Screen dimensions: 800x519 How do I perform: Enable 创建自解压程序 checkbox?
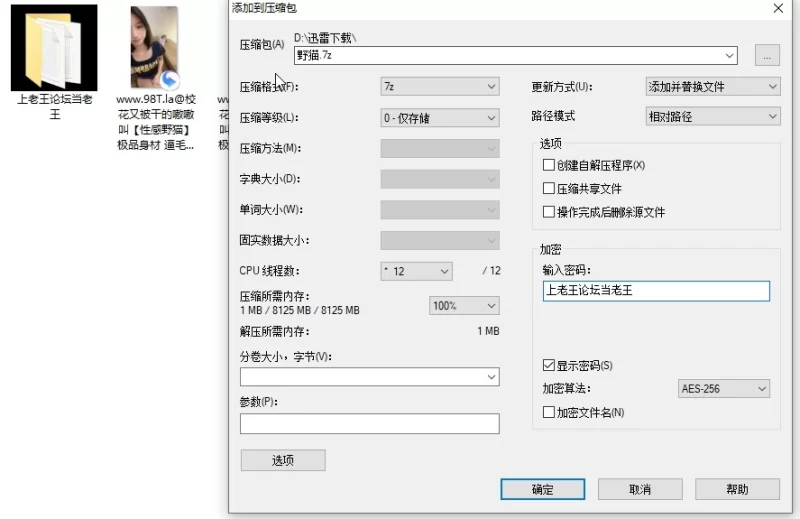pyautogui.click(x=549, y=165)
